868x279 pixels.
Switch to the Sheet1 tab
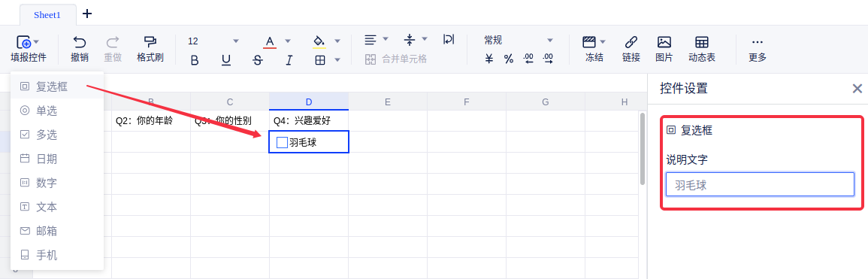[x=47, y=15]
